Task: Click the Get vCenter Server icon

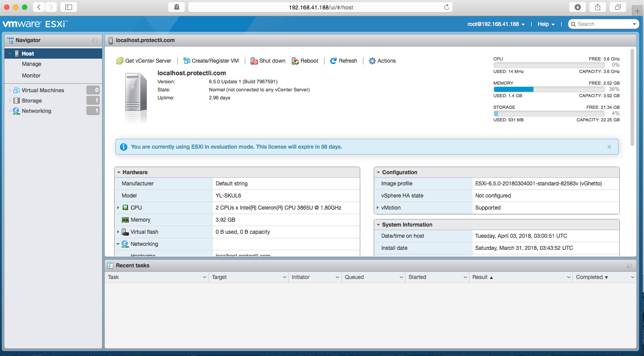Action: [119, 61]
